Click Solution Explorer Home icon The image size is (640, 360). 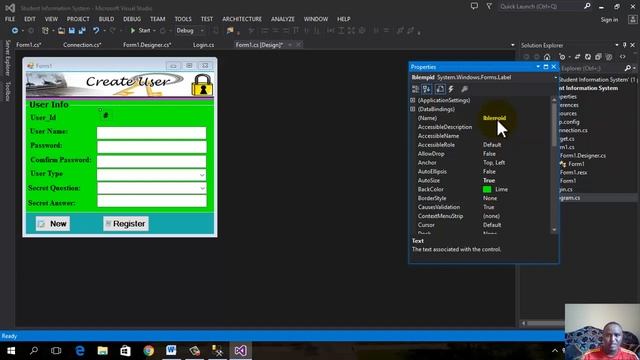[547, 57]
